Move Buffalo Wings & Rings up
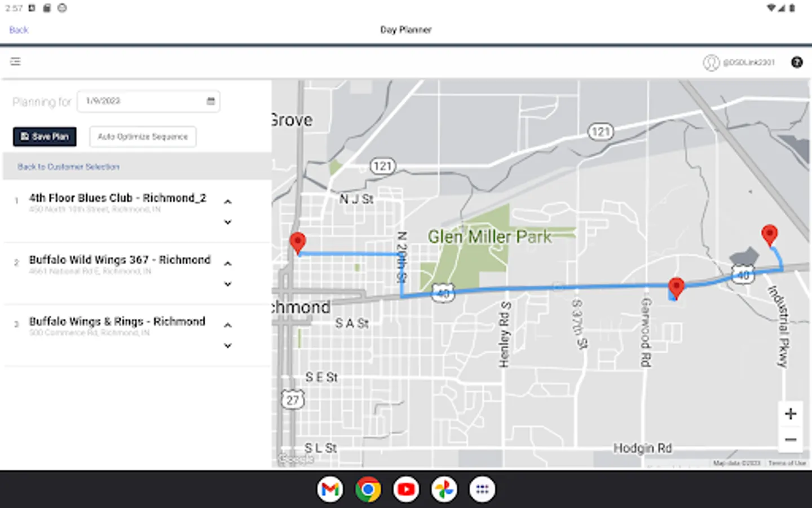The height and width of the screenshot is (508, 812). pyautogui.click(x=228, y=325)
